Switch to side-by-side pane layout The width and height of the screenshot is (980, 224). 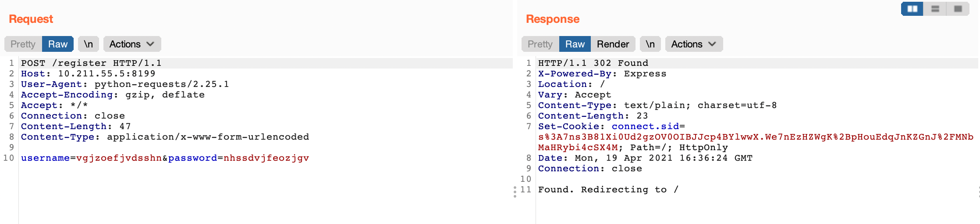913,9
